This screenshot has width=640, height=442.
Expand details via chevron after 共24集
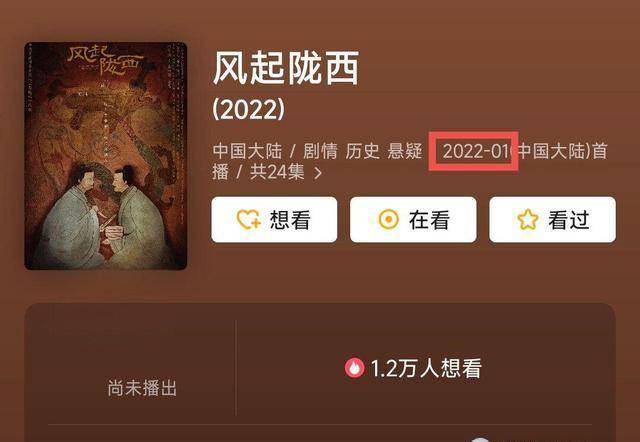tap(318, 173)
